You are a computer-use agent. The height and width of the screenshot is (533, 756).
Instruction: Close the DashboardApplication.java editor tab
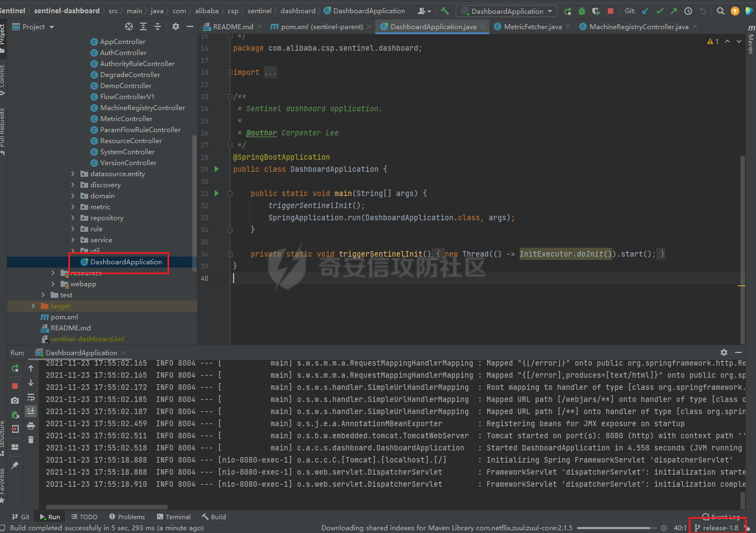point(483,26)
